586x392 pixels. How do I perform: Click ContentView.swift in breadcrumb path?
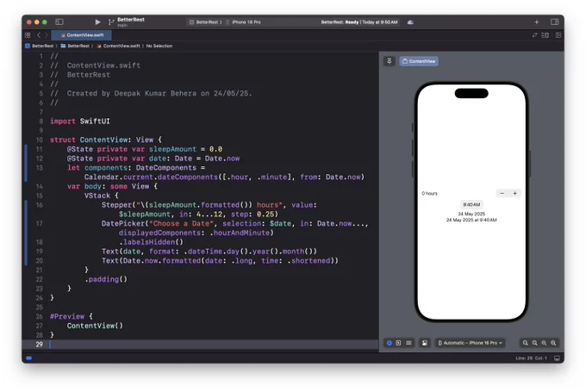(118, 46)
